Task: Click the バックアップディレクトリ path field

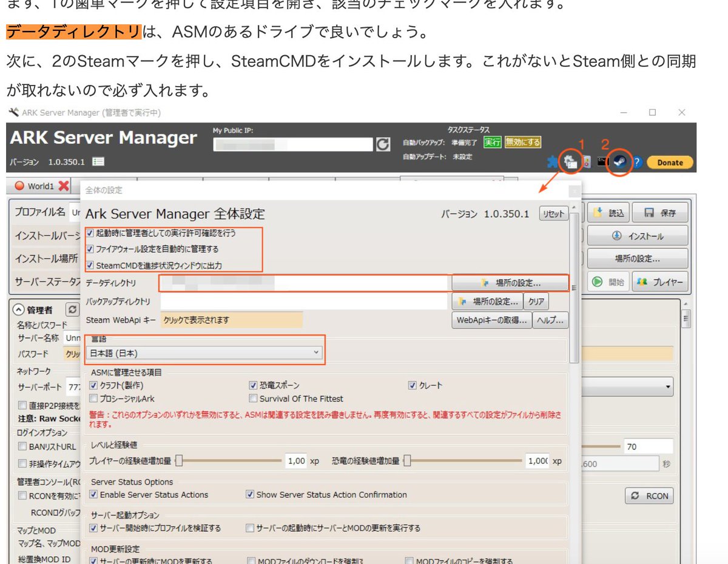Action: pos(304,301)
